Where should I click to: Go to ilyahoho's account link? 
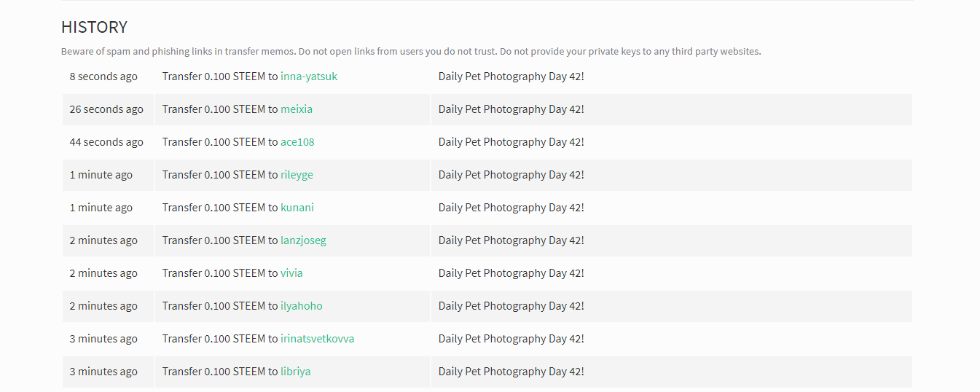click(x=301, y=306)
